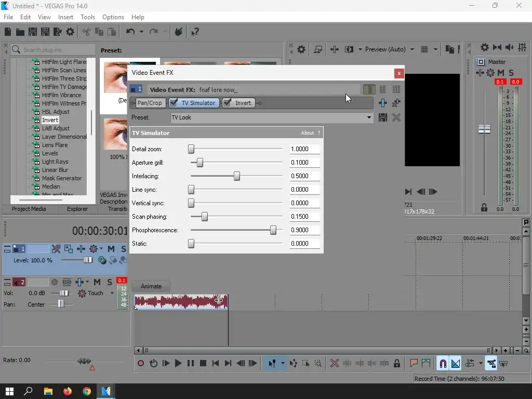Open the Edit menu
The width and height of the screenshot is (532, 399).
click(x=25, y=17)
